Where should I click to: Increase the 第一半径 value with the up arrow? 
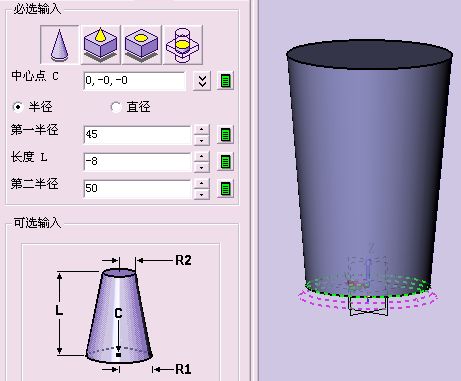201,130
